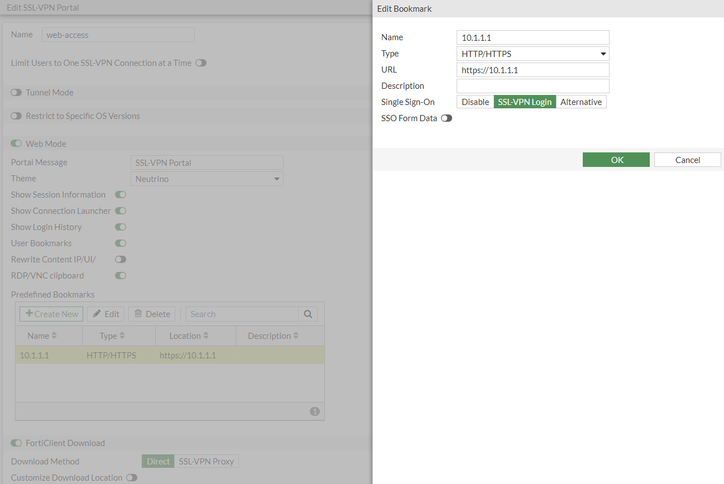Toggle SSO Form Data switch
This screenshot has width=724, height=484.
[x=446, y=118]
